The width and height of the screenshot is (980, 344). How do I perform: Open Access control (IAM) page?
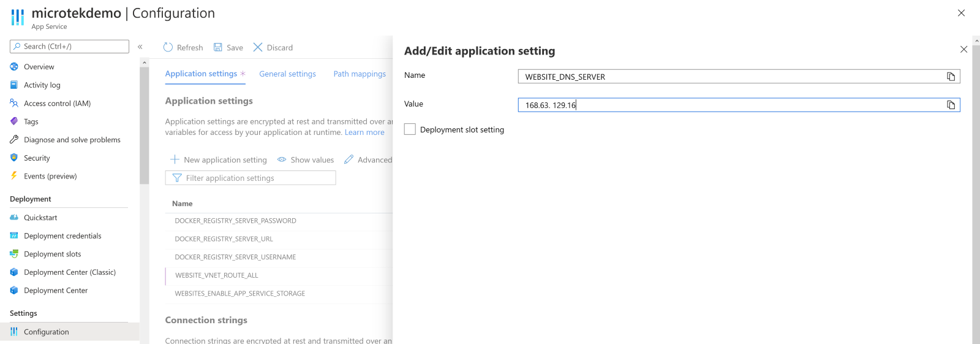(x=57, y=104)
